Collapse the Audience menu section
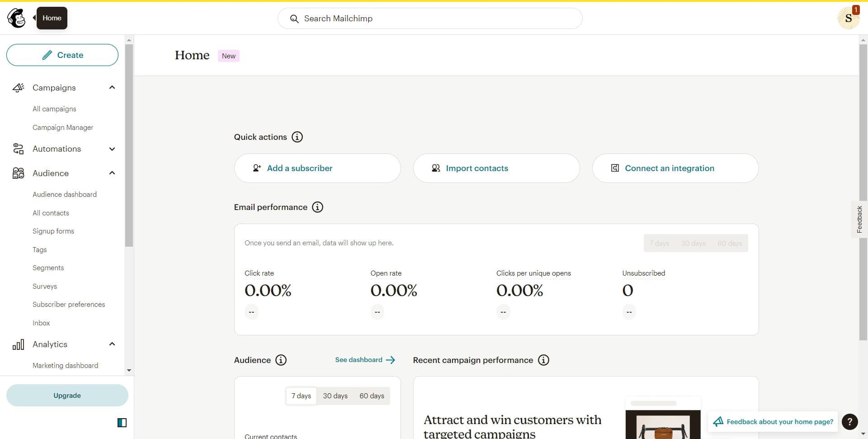The height and width of the screenshot is (439, 868). click(112, 173)
